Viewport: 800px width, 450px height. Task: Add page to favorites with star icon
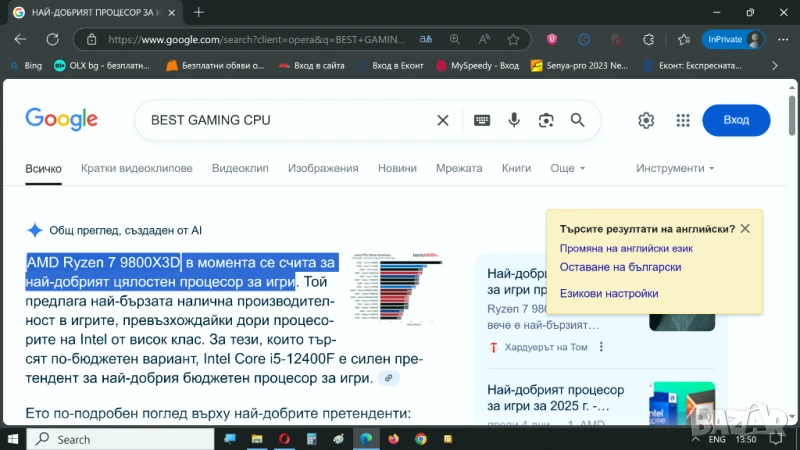click(515, 39)
